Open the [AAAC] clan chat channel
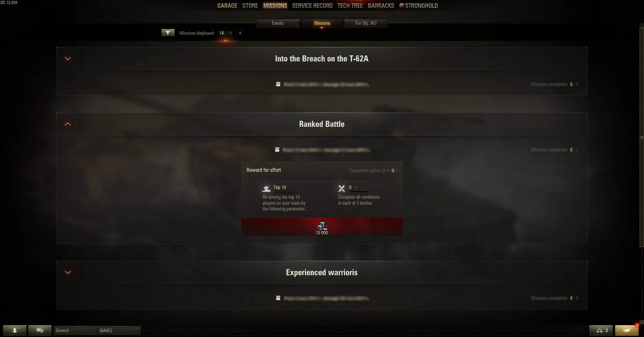 pyautogui.click(x=119, y=330)
